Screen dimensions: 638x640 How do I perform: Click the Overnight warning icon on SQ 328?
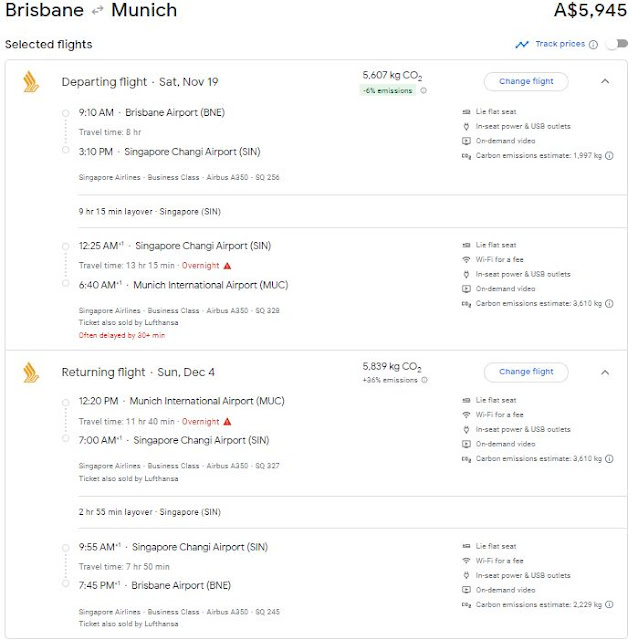click(x=227, y=266)
